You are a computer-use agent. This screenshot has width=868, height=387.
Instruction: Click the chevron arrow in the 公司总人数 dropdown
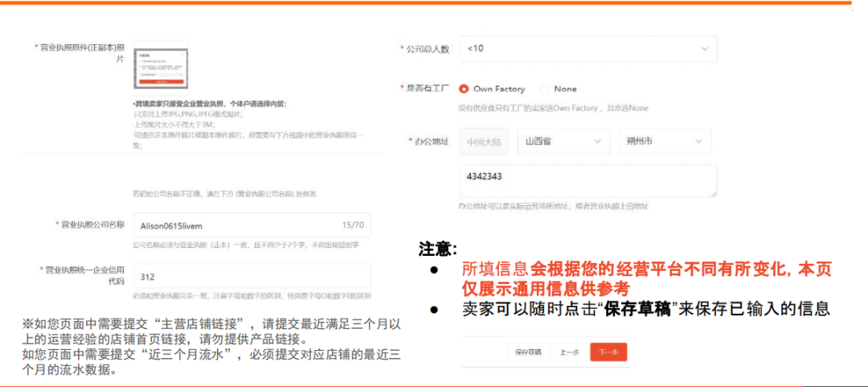click(704, 49)
